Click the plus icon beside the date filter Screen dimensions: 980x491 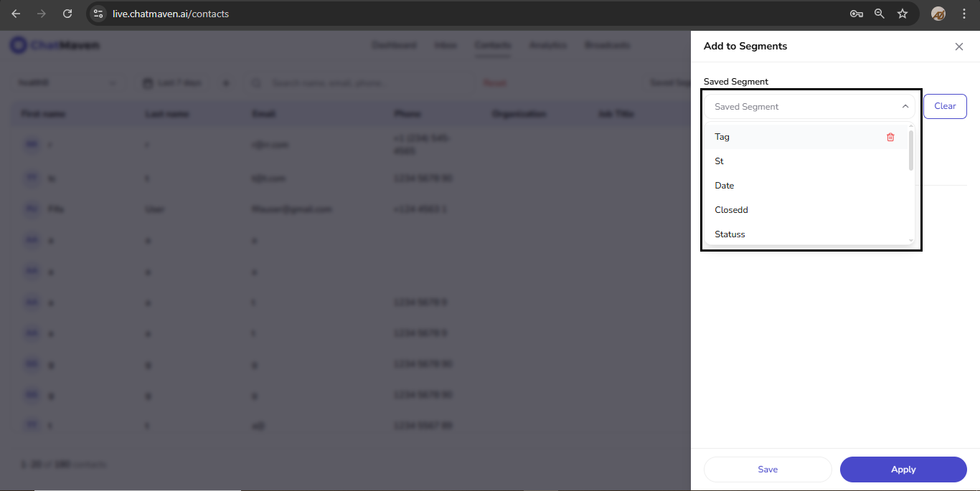pos(226,82)
